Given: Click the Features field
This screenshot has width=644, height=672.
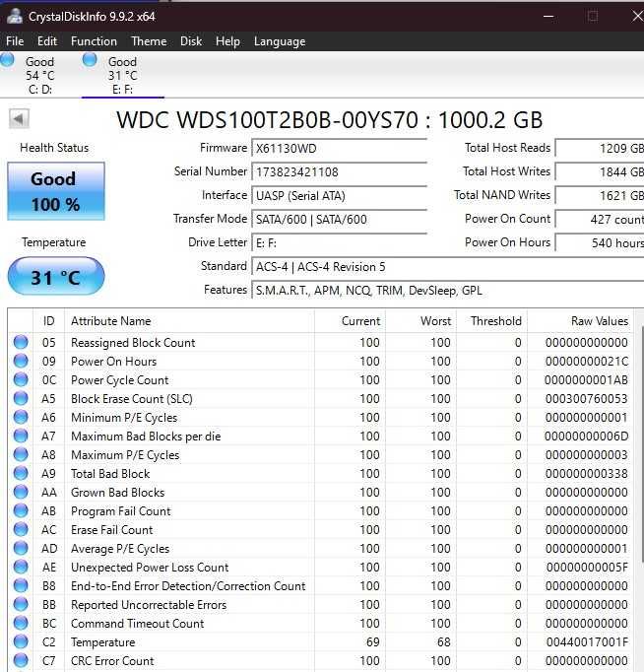Looking at the screenshot, I should tap(447, 290).
